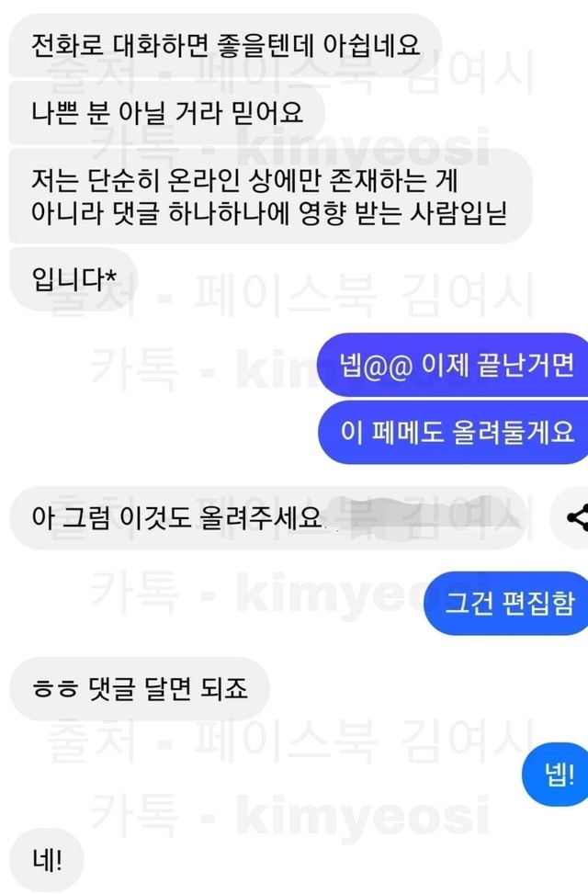Tap the blue message '이 페메도 올려둘게요'
Screen dimensions: 588x894
pyautogui.click(x=454, y=432)
